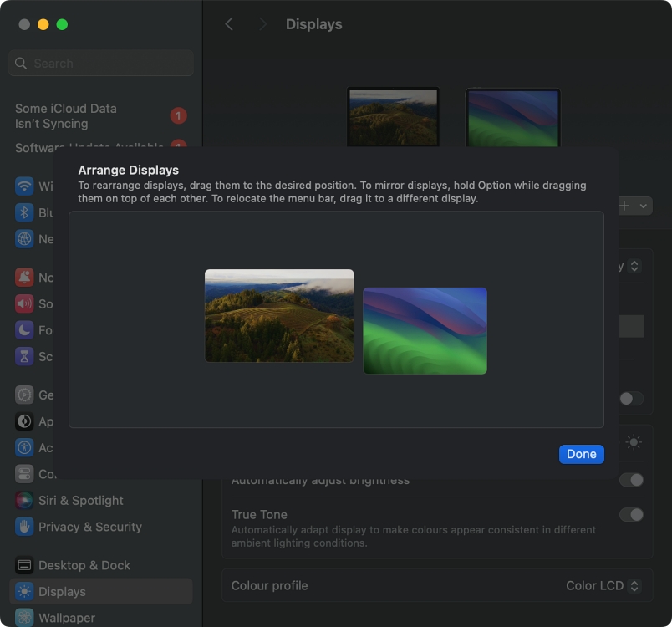
Task: Select Bluetooth from the sidebar
Action: pos(24,212)
